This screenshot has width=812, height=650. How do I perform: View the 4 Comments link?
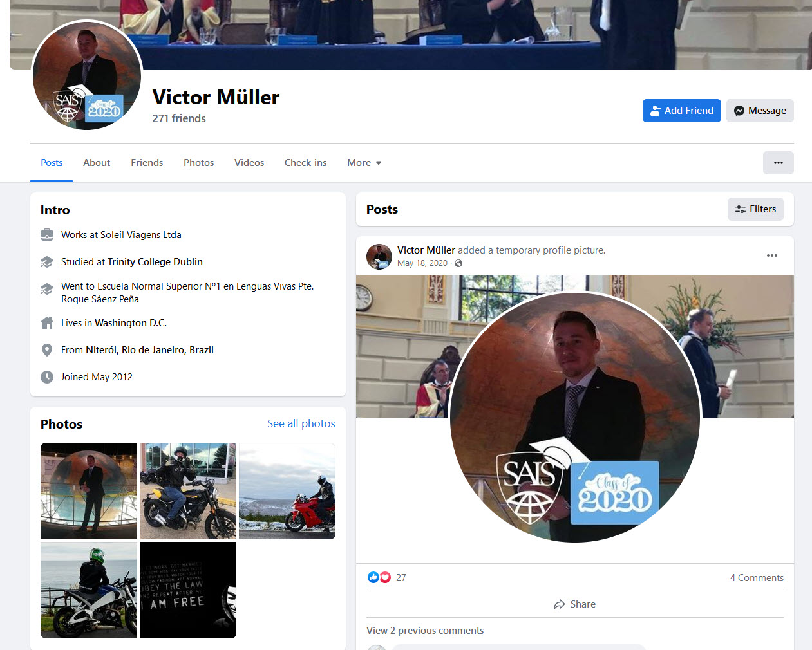(757, 578)
